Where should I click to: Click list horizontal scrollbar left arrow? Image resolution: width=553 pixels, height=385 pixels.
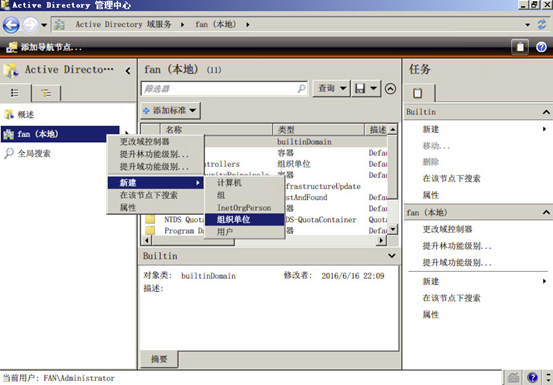146,240
